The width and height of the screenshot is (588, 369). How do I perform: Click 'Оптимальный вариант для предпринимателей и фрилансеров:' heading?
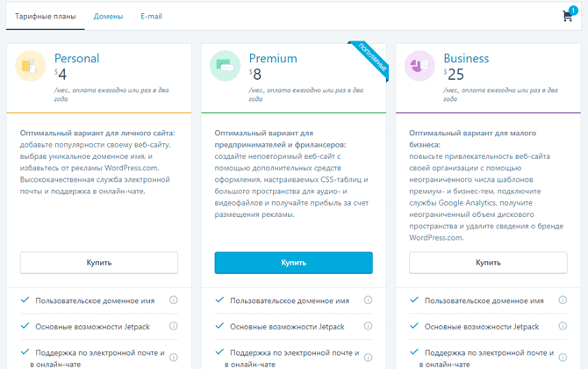pyautogui.click(x=280, y=139)
